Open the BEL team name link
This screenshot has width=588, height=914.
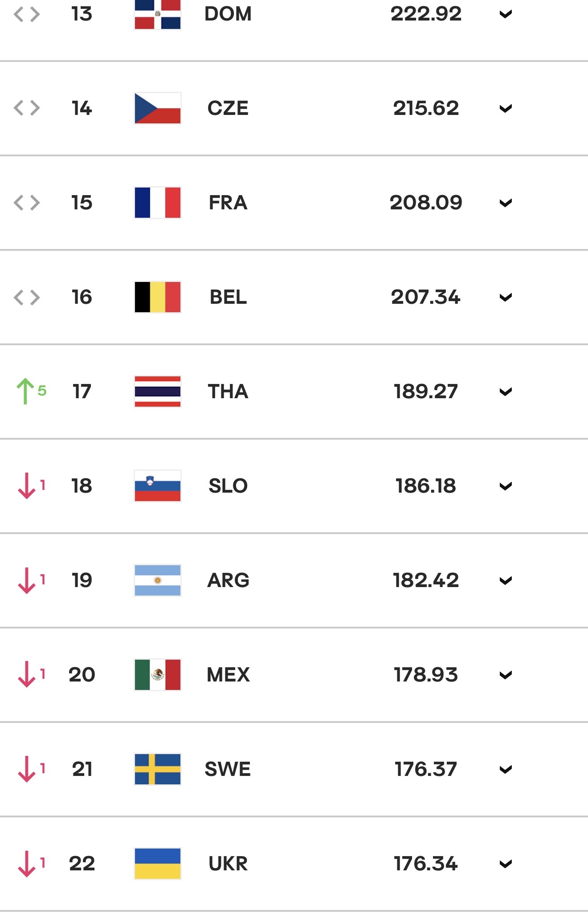point(228,297)
